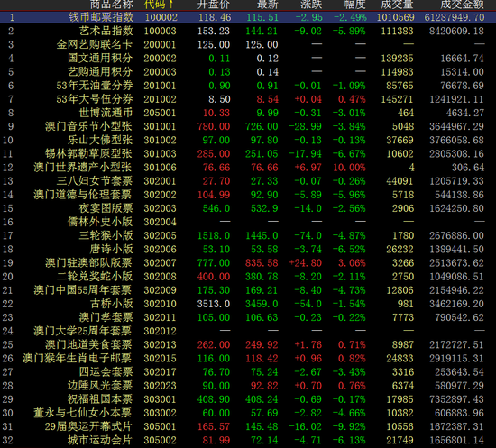The image size is (496, 448).
Task: Click the 最新 column header
Action: pos(268,5)
